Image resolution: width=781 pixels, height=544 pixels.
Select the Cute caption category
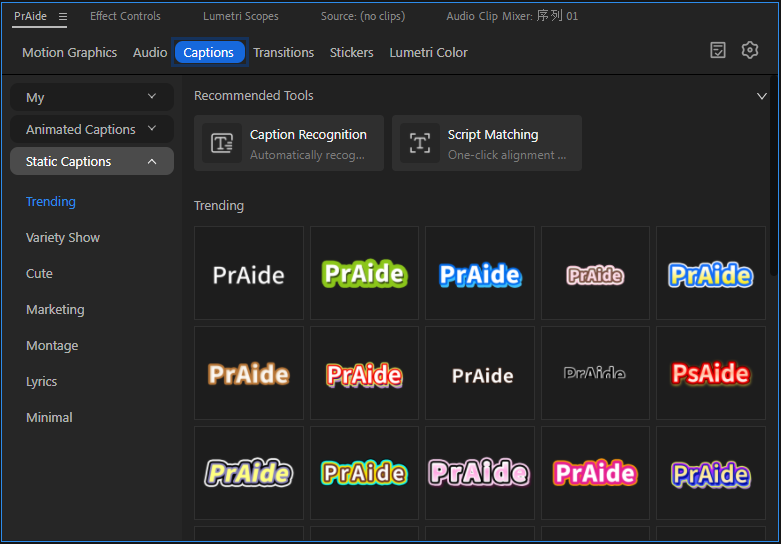click(39, 273)
